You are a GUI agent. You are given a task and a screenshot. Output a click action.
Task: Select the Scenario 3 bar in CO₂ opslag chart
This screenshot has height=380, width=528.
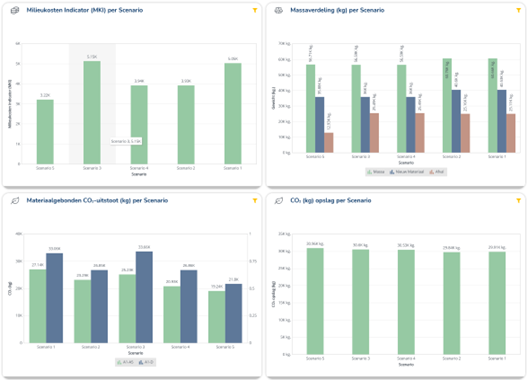[361, 302]
